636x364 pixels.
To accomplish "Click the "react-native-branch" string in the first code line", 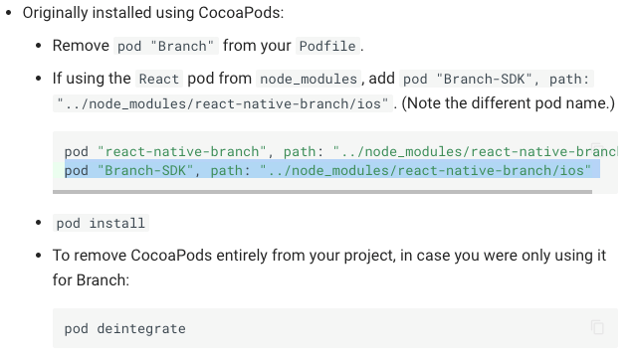I will 182,151.
